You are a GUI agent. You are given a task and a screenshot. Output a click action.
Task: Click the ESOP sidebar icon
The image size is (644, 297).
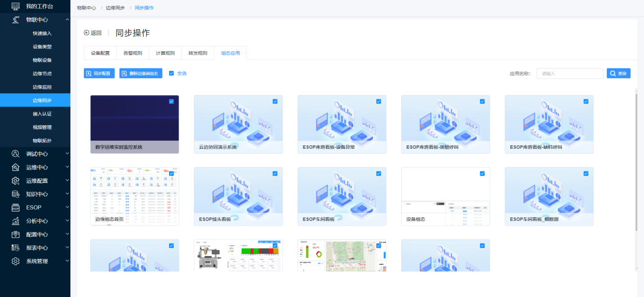click(x=16, y=207)
